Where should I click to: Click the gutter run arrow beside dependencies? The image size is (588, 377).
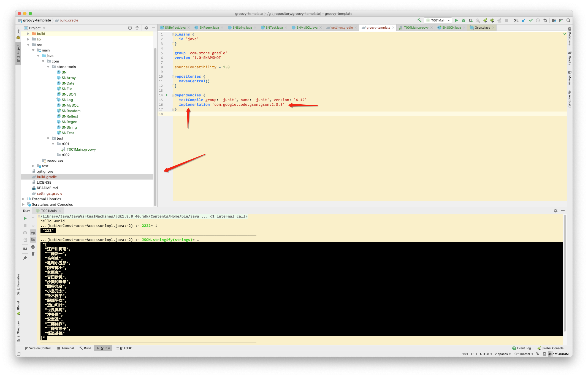[167, 95]
